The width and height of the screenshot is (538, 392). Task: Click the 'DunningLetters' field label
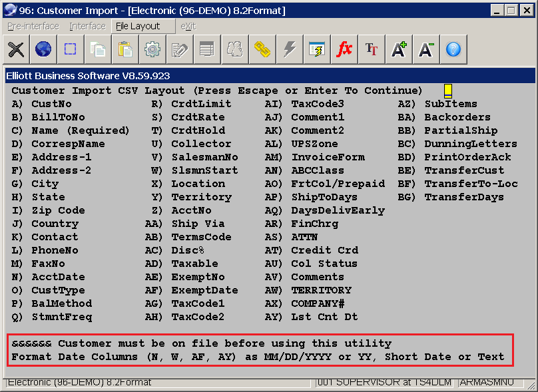pyautogui.click(x=471, y=144)
